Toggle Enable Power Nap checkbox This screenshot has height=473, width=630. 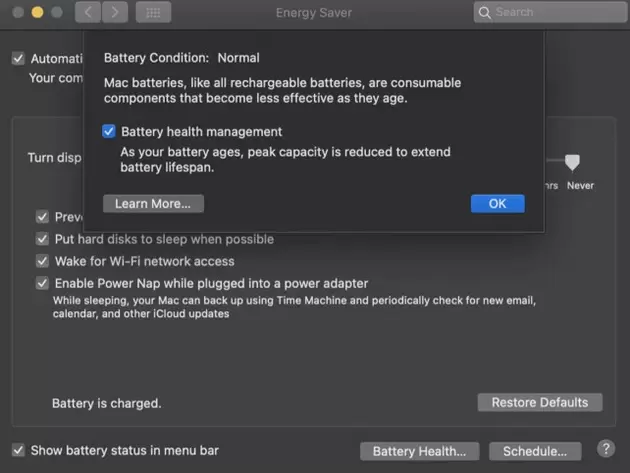43,283
